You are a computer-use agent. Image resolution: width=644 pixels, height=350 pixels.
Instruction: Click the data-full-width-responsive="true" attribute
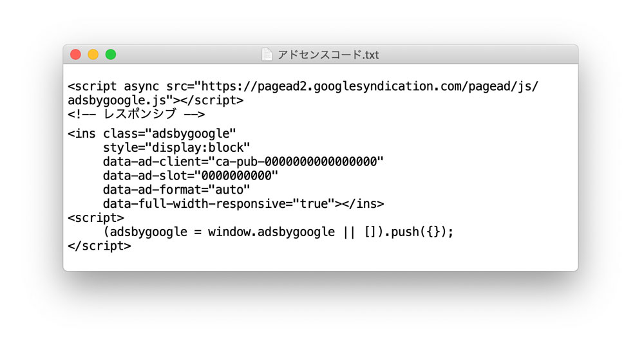[218, 203]
